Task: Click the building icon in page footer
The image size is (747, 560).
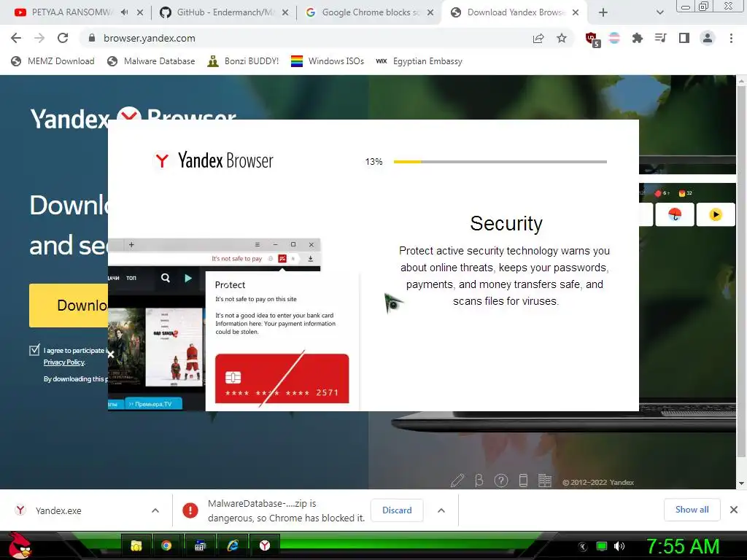Action: tap(544, 481)
